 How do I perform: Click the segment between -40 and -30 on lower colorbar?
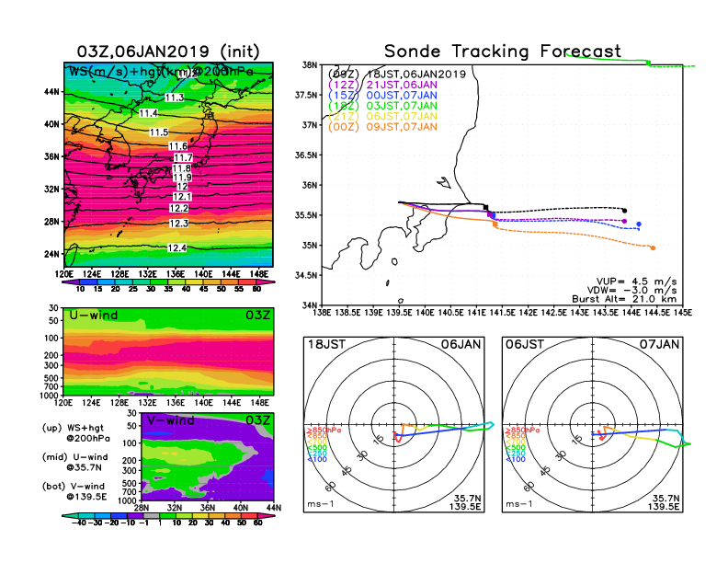point(86,515)
